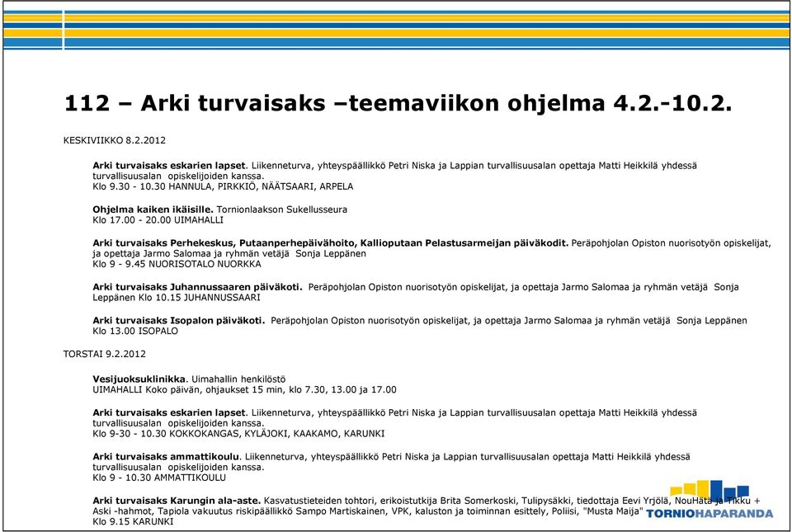The height and width of the screenshot is (532, 792).
Task: Click "Vesijuoksuklinikka" bold text
Action: click(x=139, y=379)
